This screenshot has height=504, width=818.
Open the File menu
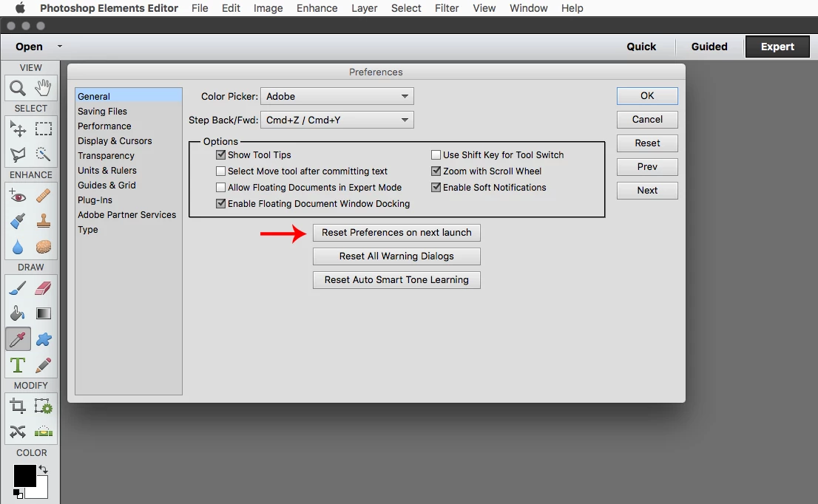tap(200, 8)
